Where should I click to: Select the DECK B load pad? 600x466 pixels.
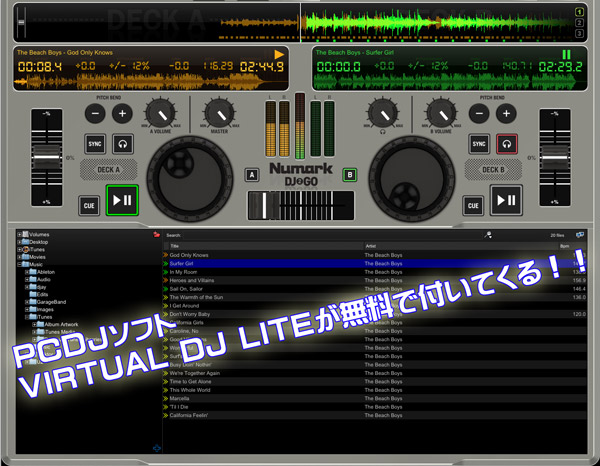[493, 169]
